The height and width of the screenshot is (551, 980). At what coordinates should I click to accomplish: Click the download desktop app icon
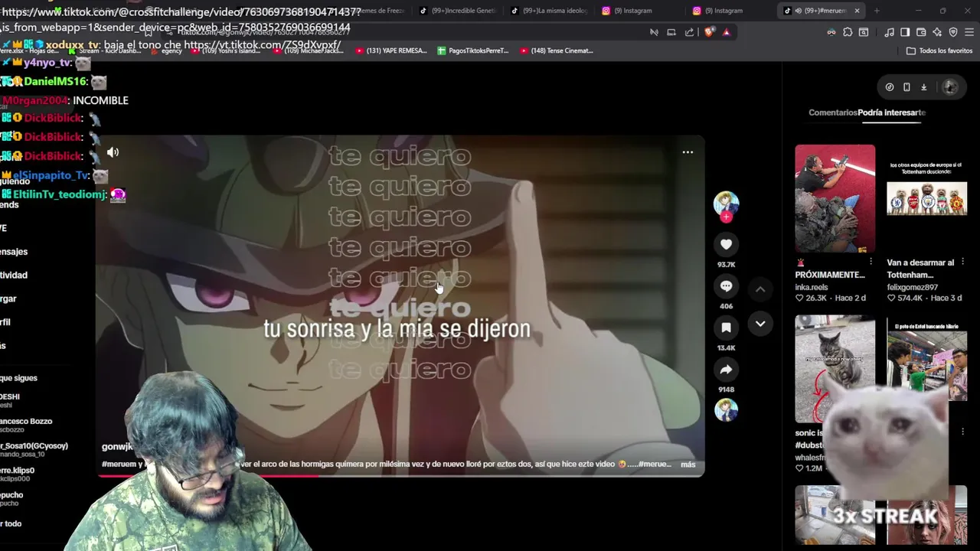923,87
